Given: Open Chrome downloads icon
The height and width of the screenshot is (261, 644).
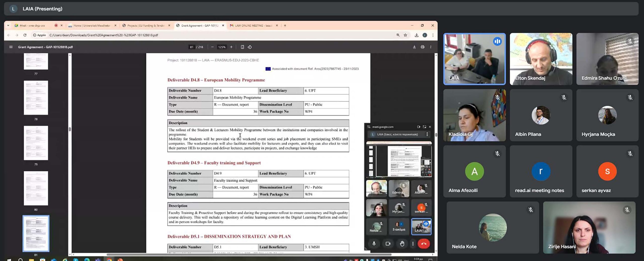Looking at the screenshot, I should [417, 35].
